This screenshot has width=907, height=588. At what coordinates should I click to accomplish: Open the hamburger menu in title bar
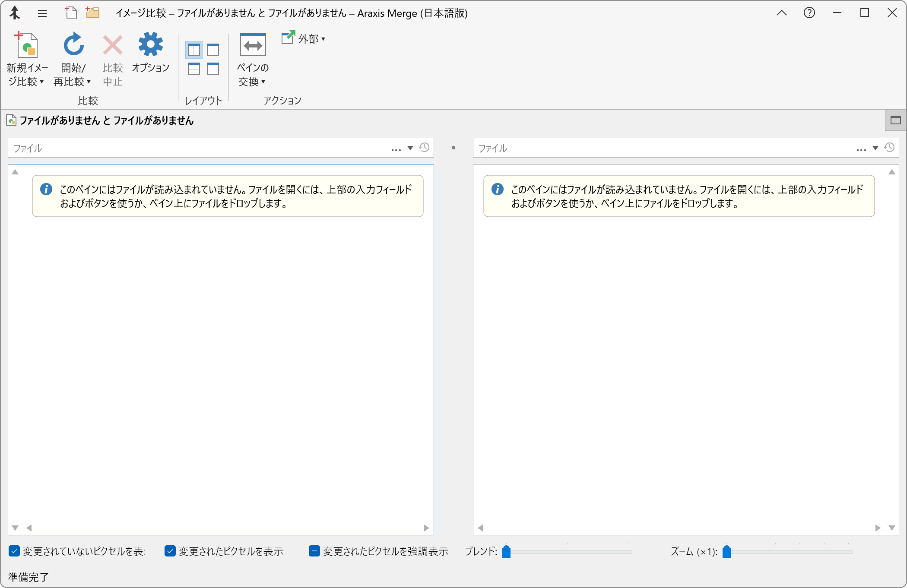42,13
